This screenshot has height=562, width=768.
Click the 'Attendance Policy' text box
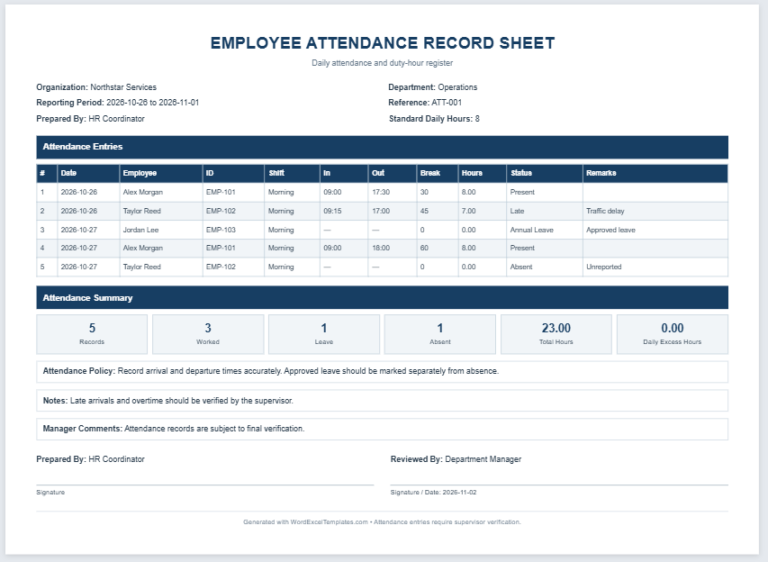coord(382,371)
